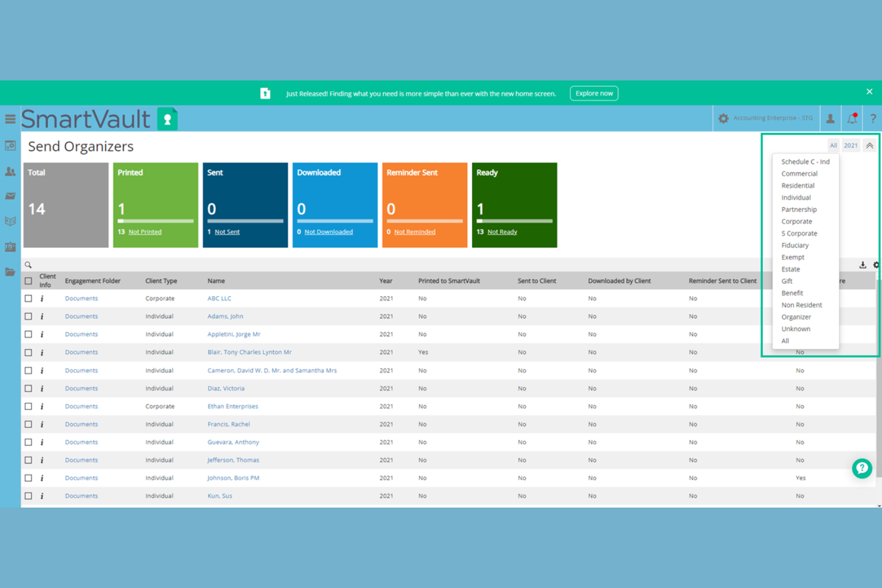Open the table settings gear icon
The width and height of the screenshot is (882, 588).
tap(875, 265)
